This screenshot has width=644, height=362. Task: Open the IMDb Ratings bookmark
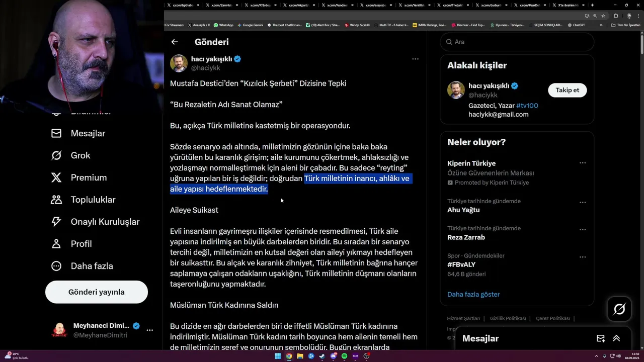pos(430,25)
